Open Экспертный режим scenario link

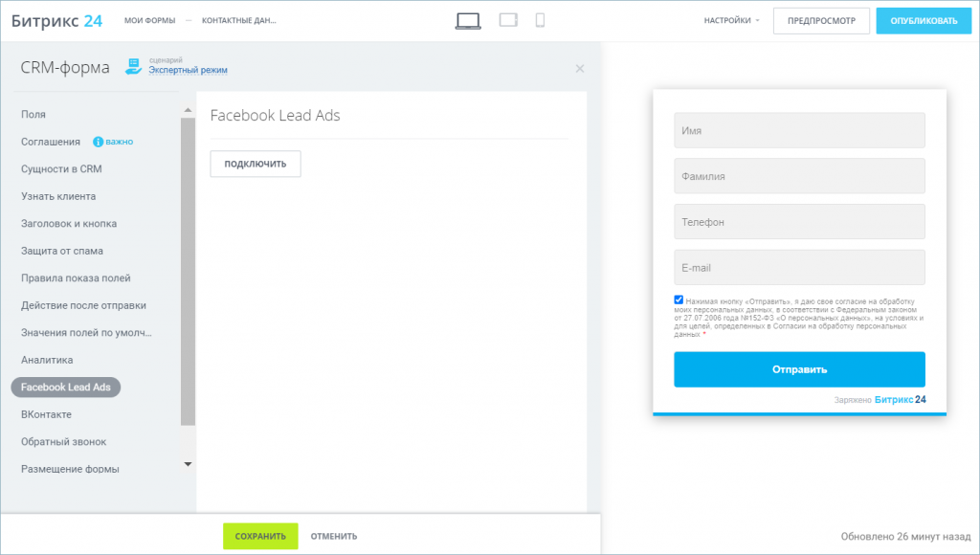pos(189,70)
